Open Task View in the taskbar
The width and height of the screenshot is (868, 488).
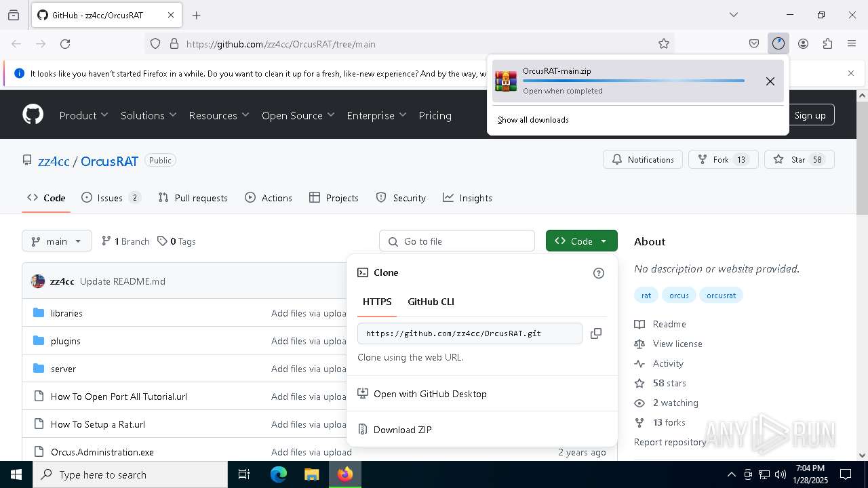244,474
